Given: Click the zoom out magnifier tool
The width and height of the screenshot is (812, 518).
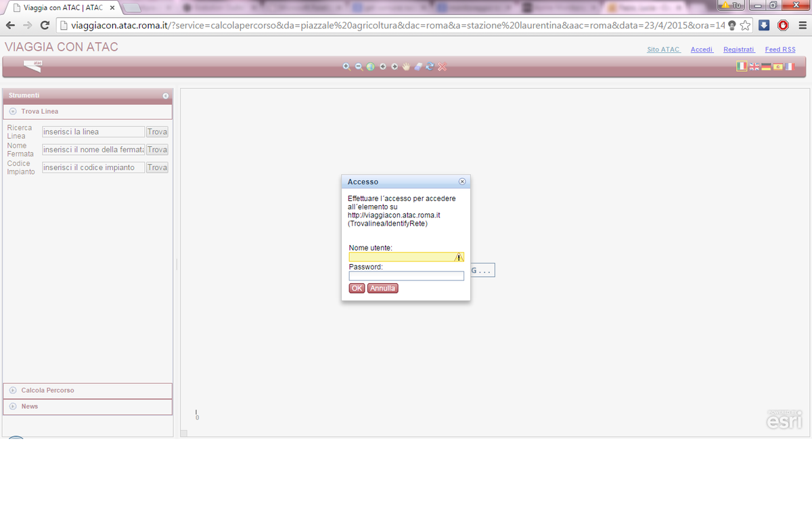Looking at the screenshot, I should point(359,66).
